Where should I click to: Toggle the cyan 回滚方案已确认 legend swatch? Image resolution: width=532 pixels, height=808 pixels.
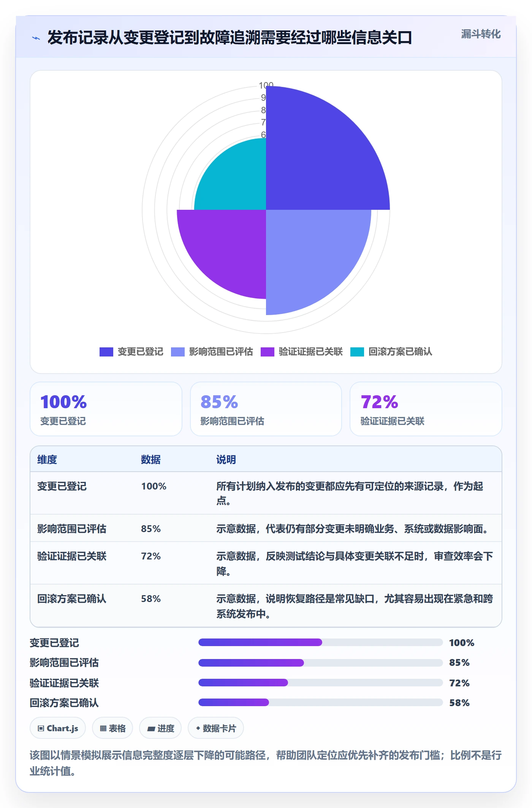tap(357, 352)
